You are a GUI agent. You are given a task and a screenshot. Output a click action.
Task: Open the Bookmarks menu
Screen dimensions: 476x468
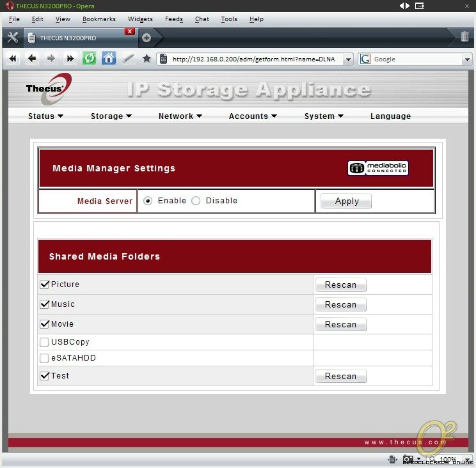[x=99, y=19]
